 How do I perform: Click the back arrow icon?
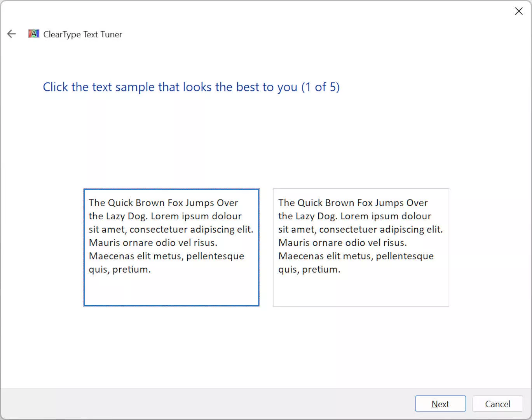coord(12,34)
